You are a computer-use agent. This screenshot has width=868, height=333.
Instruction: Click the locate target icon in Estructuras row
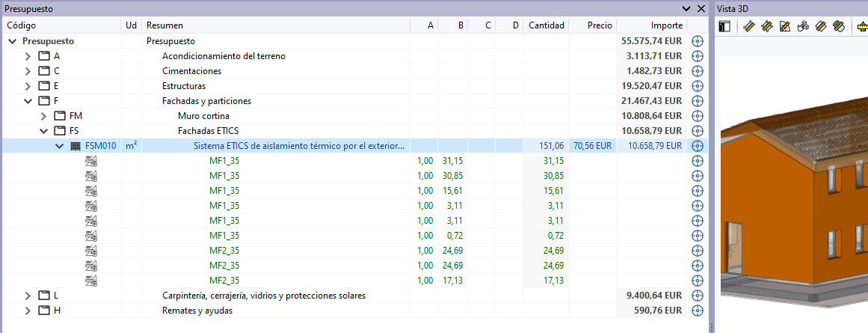click(698, 86)
